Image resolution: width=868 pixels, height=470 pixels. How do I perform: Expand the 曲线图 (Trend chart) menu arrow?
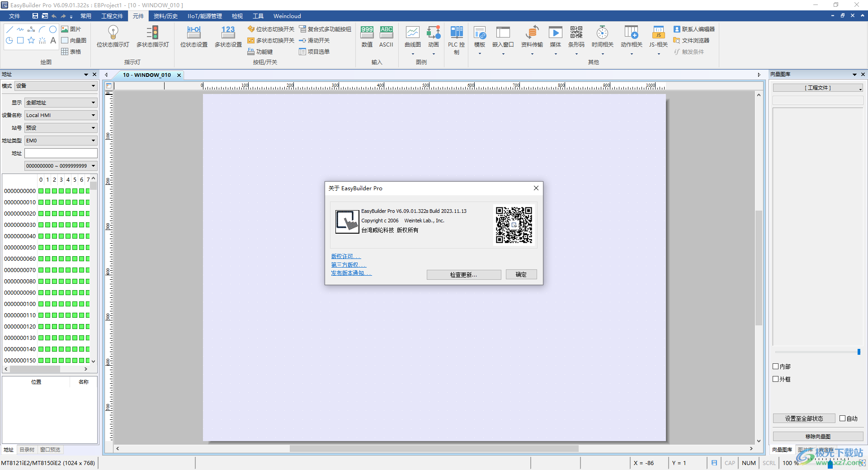(413, 54)
